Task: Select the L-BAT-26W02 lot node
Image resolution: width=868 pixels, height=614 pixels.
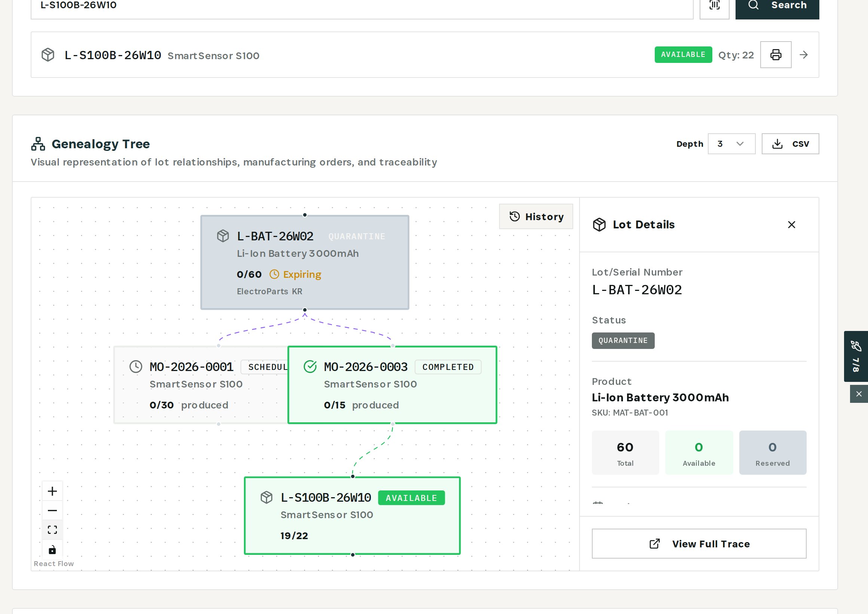Action: 305,262
